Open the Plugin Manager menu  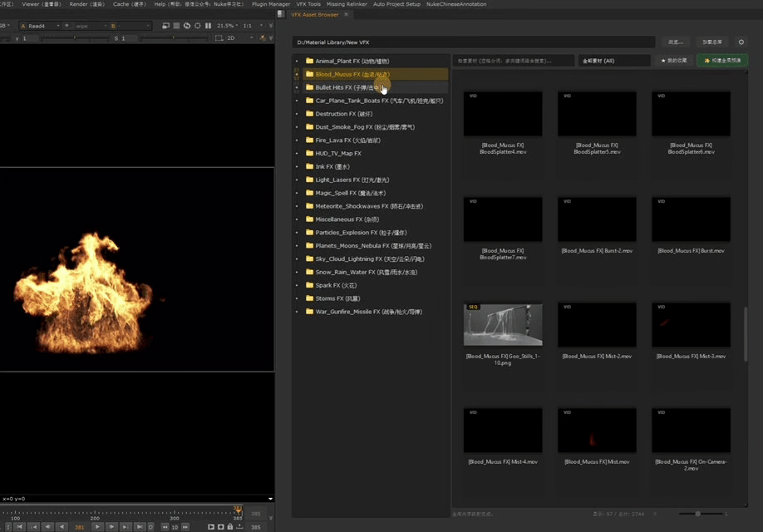coord(271,4)
